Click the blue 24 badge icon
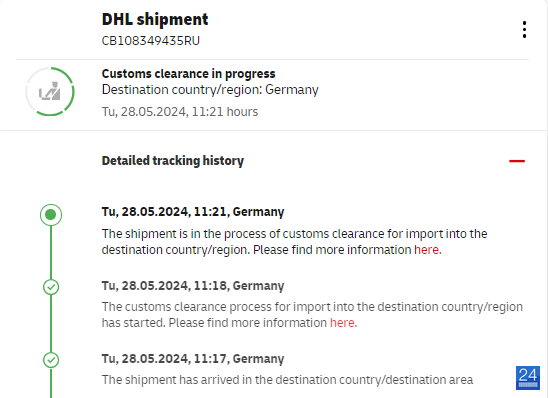 [528, 378]
